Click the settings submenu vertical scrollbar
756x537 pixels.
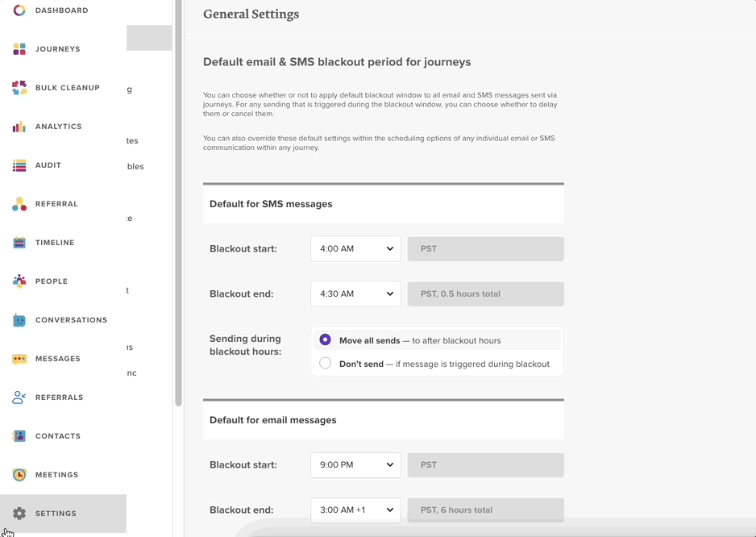click(178, 202)
